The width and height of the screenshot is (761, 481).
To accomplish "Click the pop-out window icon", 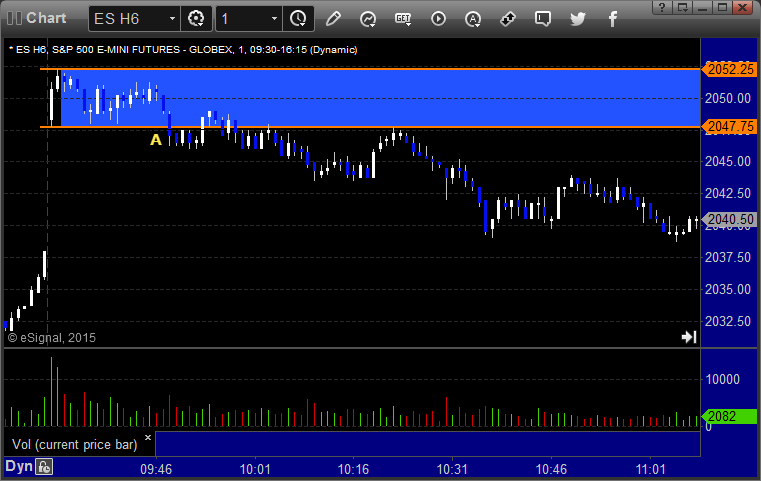I will 682,7.
